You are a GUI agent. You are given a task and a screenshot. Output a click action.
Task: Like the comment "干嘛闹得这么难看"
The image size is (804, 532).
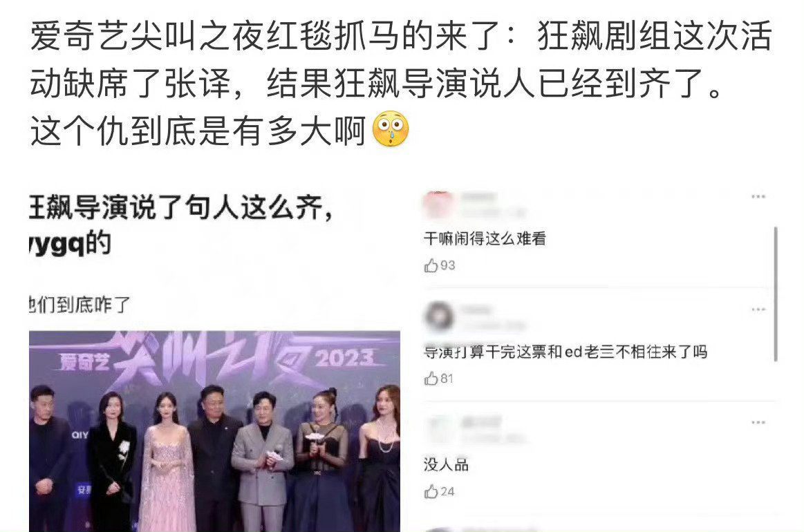click(431, 265)
